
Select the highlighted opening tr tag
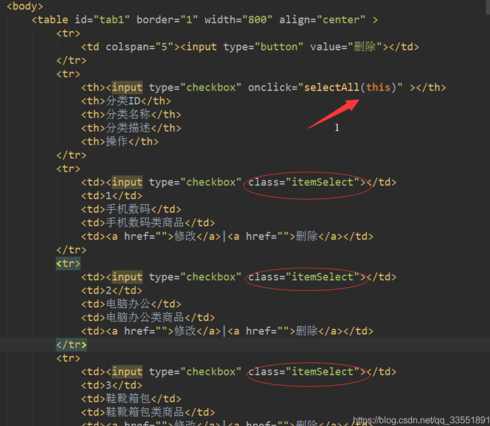point(68,263)
